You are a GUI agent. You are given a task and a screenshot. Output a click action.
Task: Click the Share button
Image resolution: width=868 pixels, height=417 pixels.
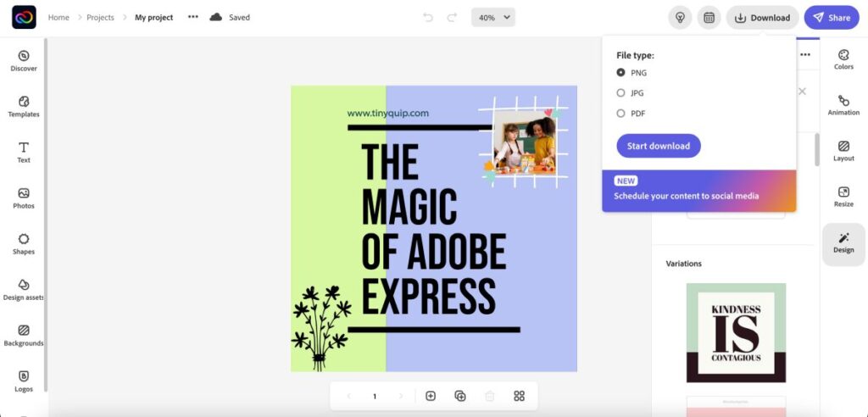[x=832, y=18]
